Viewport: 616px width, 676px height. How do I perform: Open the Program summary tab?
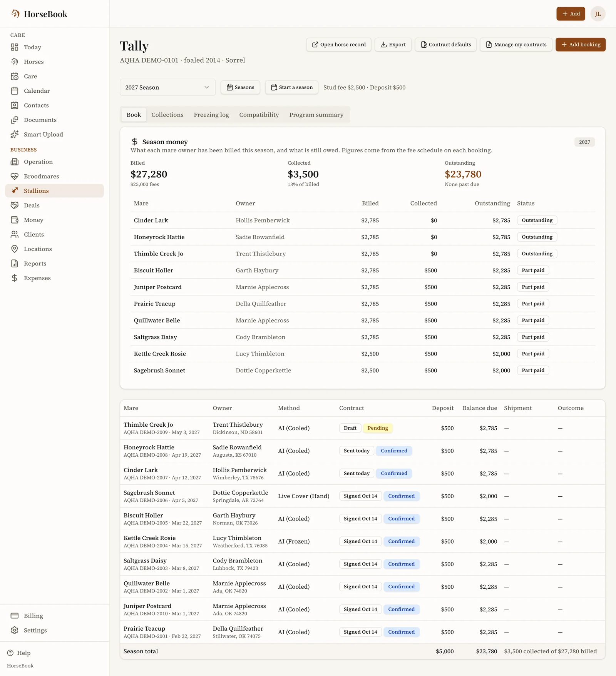coord(316,115)
